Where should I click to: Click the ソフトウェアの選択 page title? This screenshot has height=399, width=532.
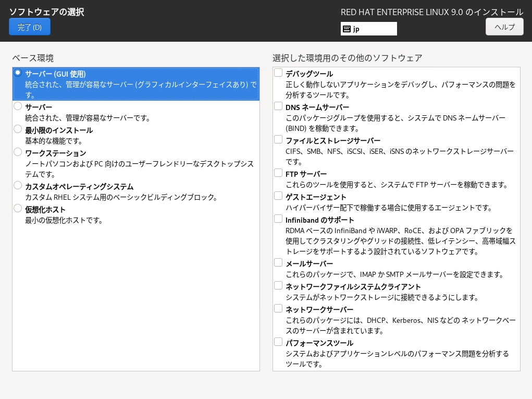(46, 12)
